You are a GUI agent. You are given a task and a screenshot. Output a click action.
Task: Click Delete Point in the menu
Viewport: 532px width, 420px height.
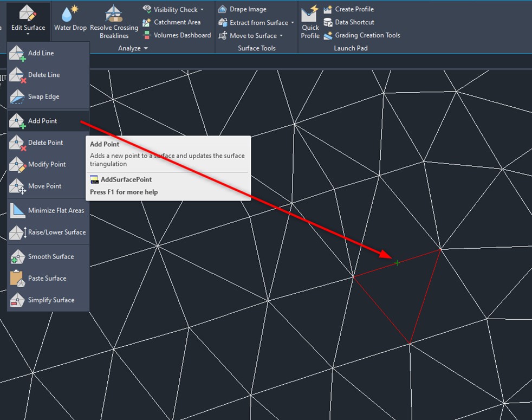[46, 143]
